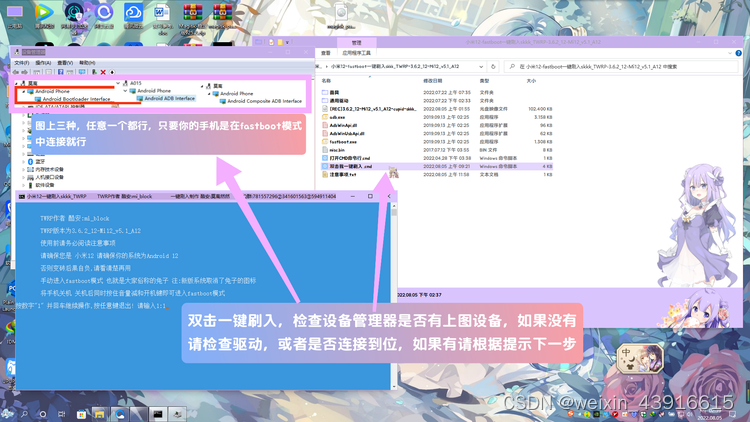The image size is (750, 422).
Task: Select AdbWinApi.dll in the file list
Action: 438,125
